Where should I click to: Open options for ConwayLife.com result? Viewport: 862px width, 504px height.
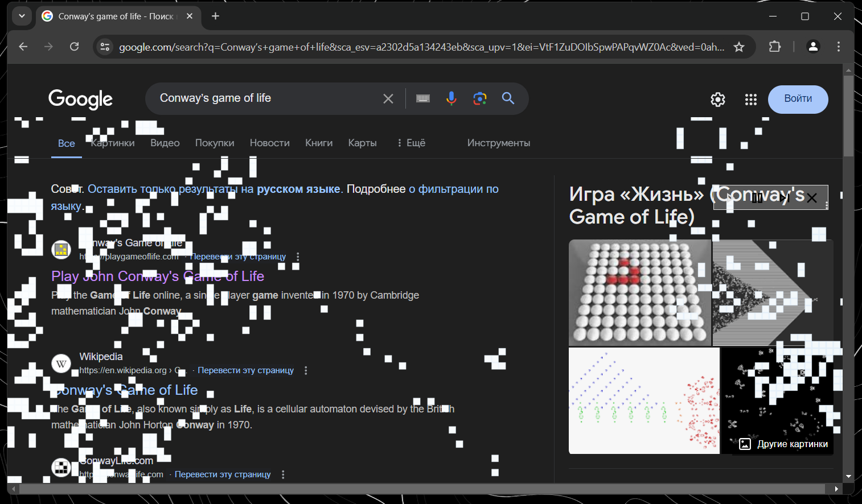(283, 474)
